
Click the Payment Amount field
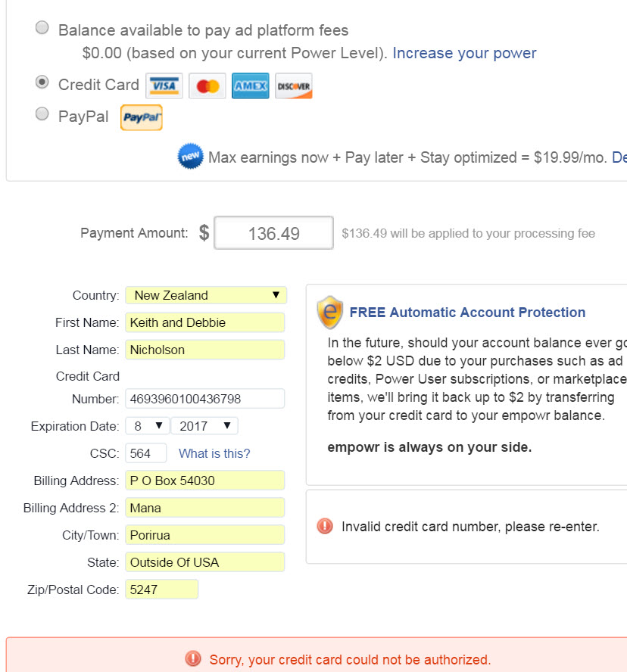point(273,233)
